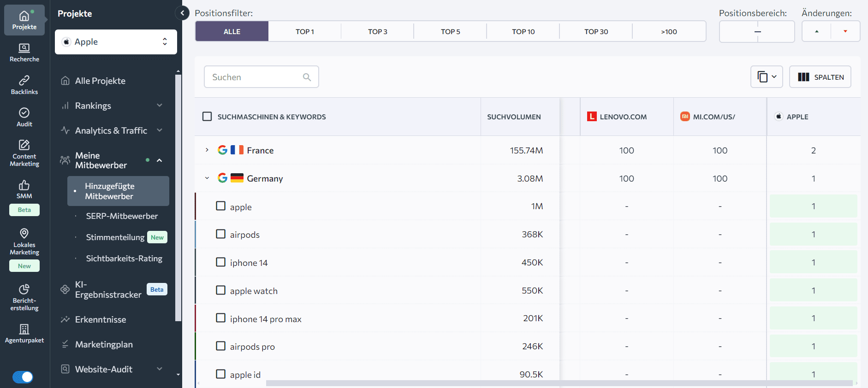
Task: Open SMM thumbs-up icon
Action: 24,185
